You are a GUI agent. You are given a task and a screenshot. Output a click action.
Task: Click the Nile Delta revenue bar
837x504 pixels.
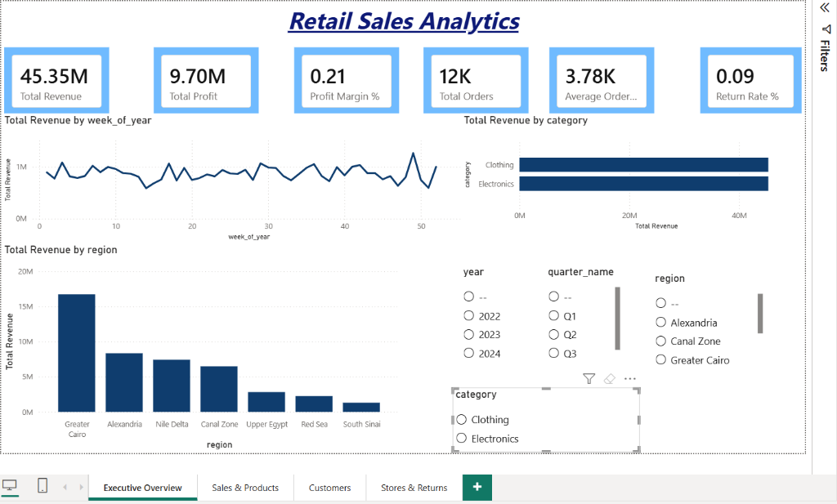coord(172,386)
